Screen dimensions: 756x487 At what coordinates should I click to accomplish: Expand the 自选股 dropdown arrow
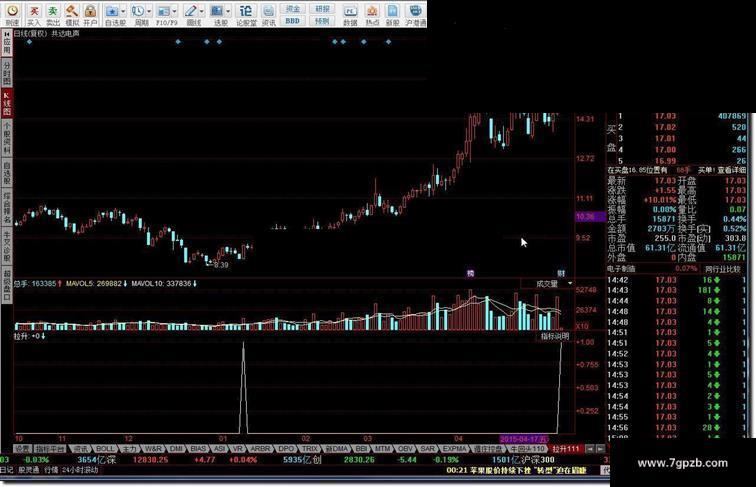click(x=123, y=11)
